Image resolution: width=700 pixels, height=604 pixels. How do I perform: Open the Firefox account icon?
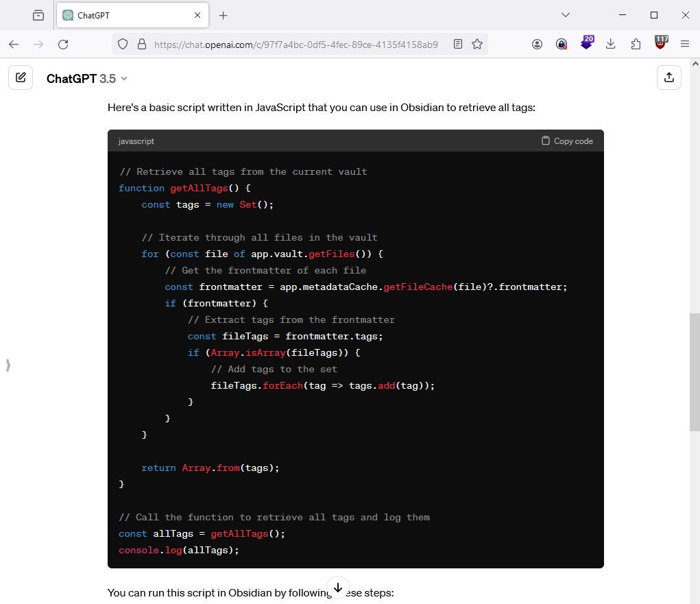[537, 44]
